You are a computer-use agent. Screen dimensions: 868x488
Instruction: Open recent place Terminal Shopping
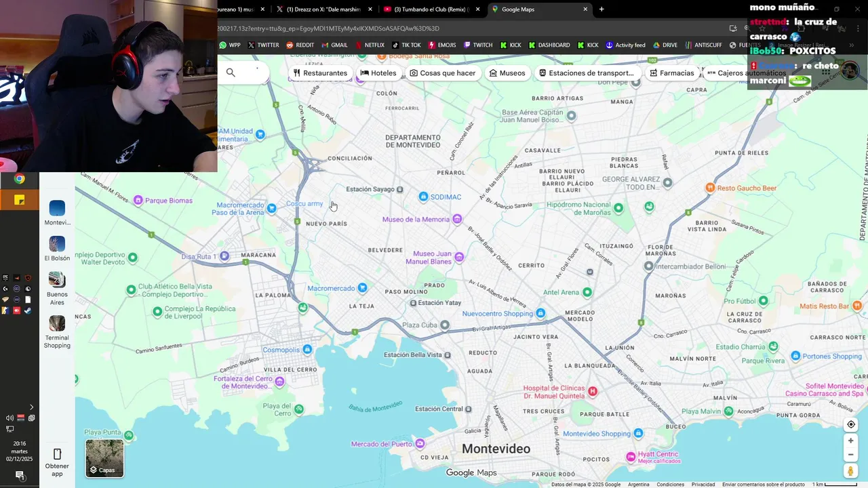[x=57, y=332]
